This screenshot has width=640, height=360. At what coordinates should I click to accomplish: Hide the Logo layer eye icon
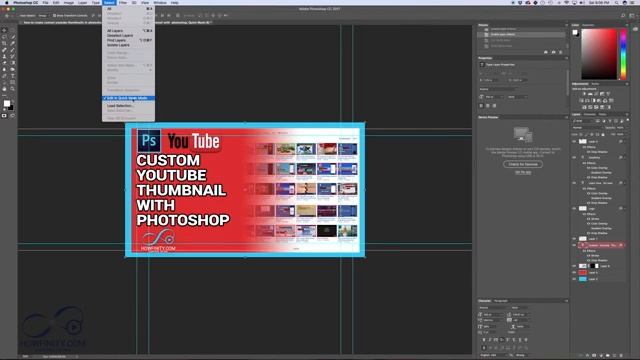coord(574,209)
